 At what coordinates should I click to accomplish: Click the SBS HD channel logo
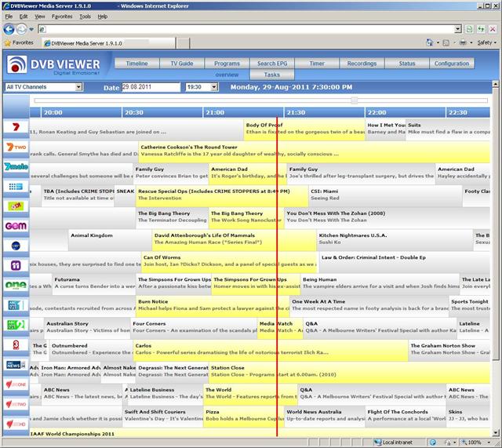[x=16, y=424]
